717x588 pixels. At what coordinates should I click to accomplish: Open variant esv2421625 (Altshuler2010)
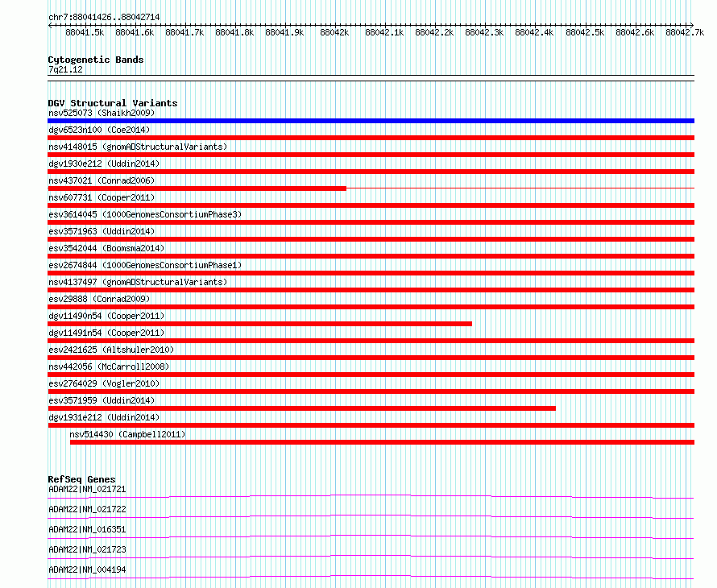111,350
